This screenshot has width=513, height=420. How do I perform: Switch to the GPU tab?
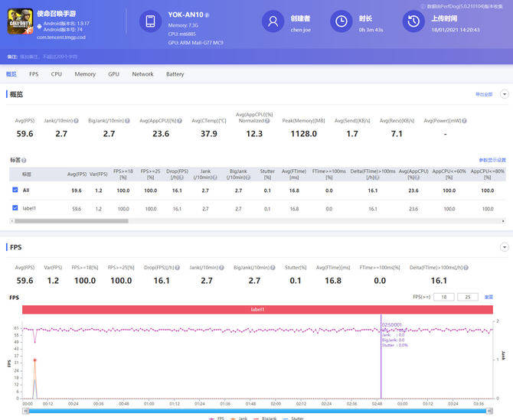[x=113, y=74]
